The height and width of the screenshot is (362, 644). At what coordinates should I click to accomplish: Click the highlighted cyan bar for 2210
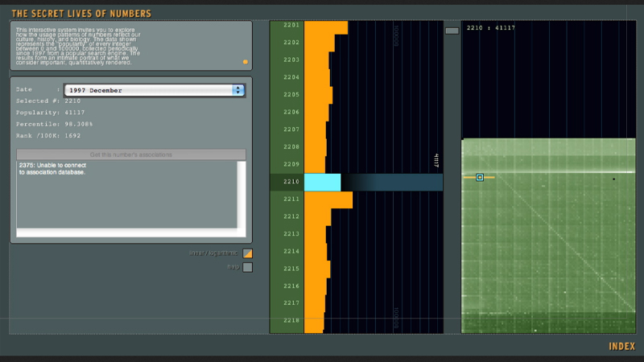[x=322, y=182]
